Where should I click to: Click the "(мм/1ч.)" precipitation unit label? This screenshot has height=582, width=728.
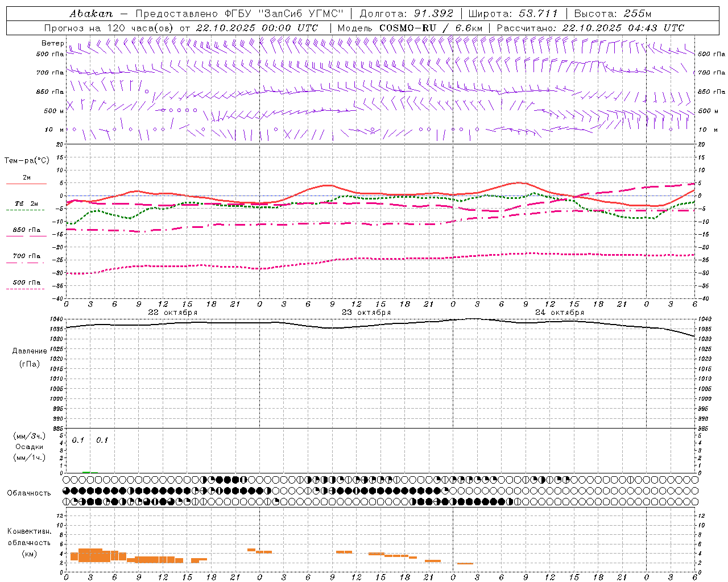30,458
